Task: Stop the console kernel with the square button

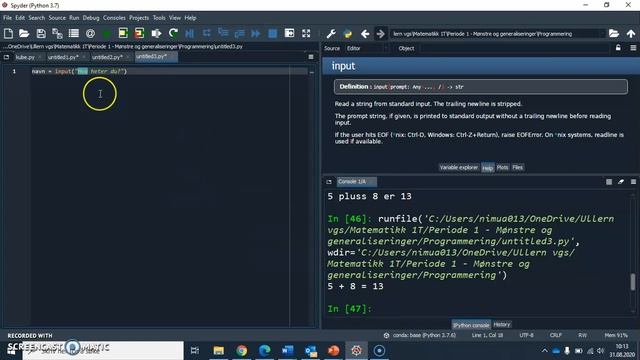Action: coord(609,182)
